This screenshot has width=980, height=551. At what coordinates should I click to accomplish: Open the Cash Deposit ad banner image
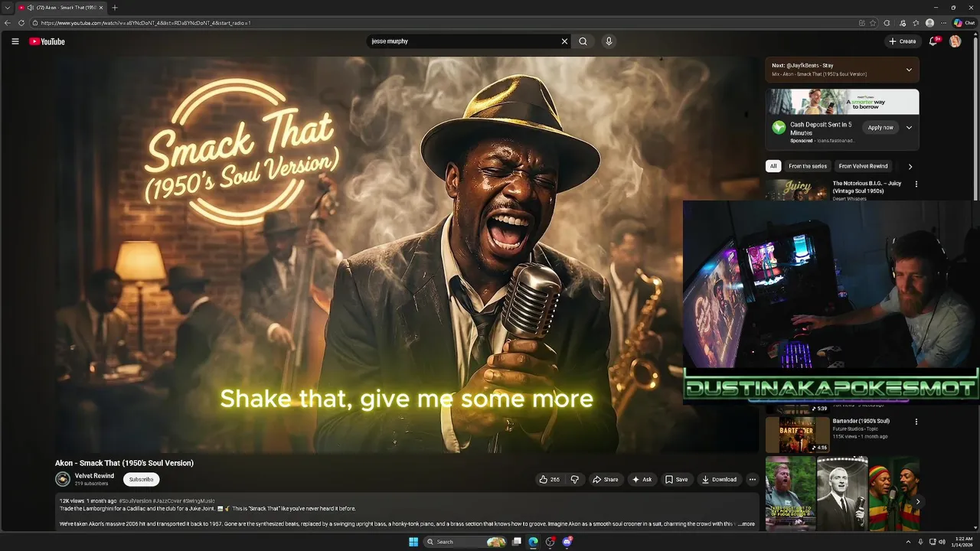842,102
